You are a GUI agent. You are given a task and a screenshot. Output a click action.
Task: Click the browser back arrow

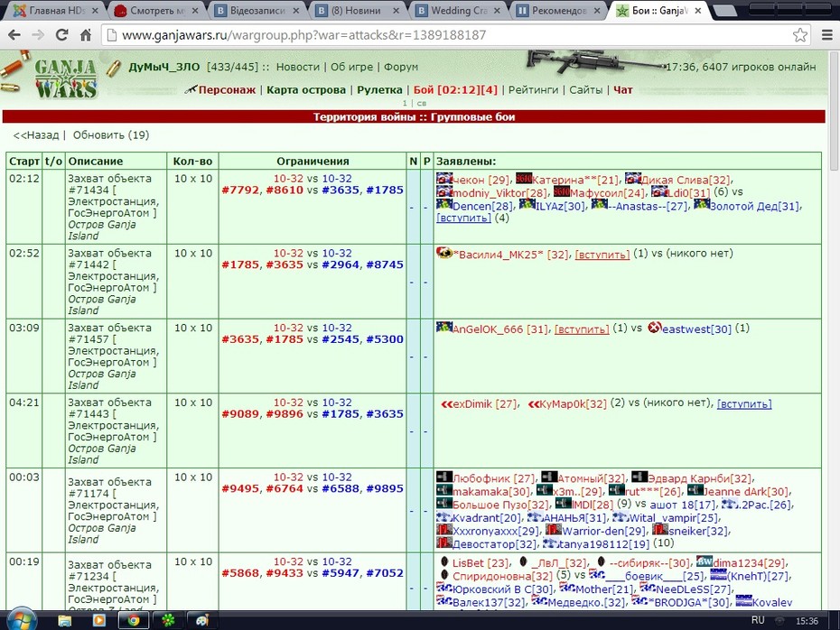click(x=14, y=35)
